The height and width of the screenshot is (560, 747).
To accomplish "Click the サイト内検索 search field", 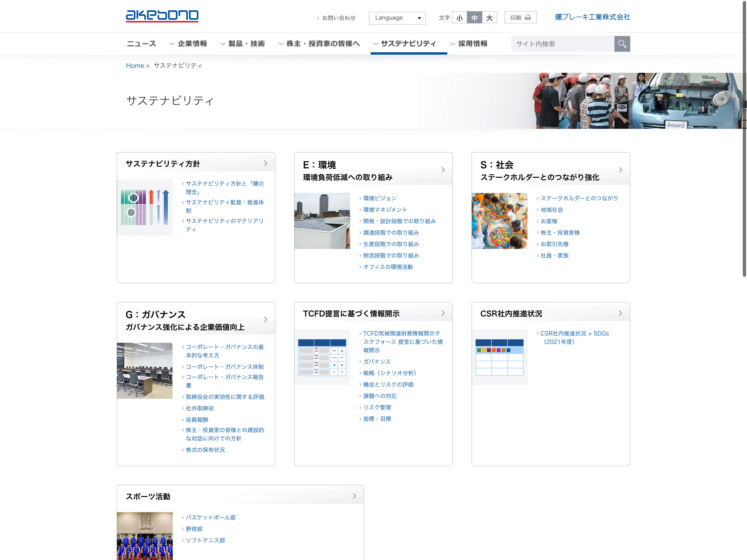I will tap(562, 44).
